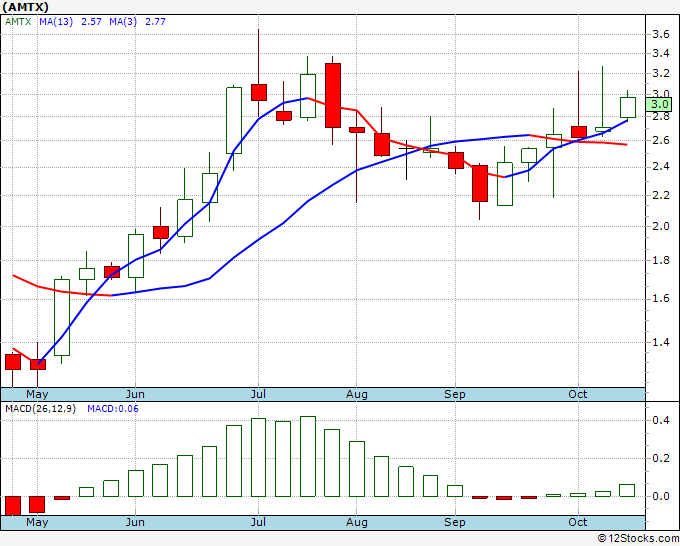Click Jun on the MACD panel time axis
680x546 pixels.
135,523
